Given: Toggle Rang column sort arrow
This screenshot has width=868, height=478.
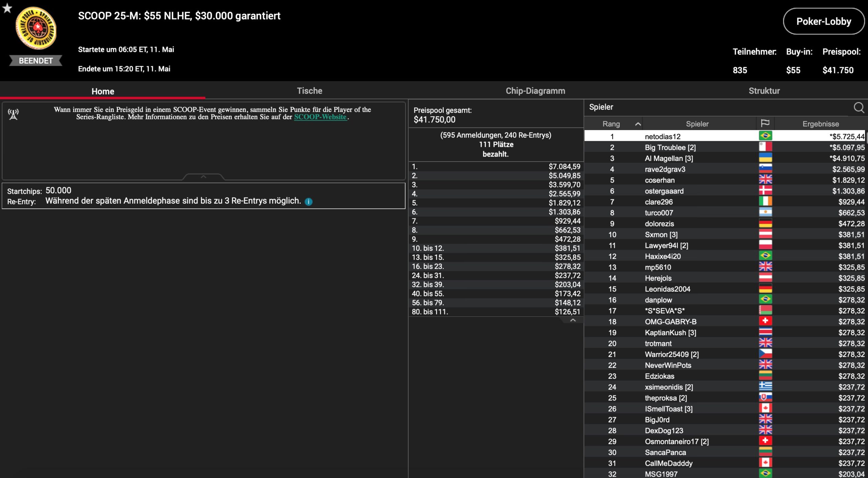Looking at the screenshot, I should point(638,124).
